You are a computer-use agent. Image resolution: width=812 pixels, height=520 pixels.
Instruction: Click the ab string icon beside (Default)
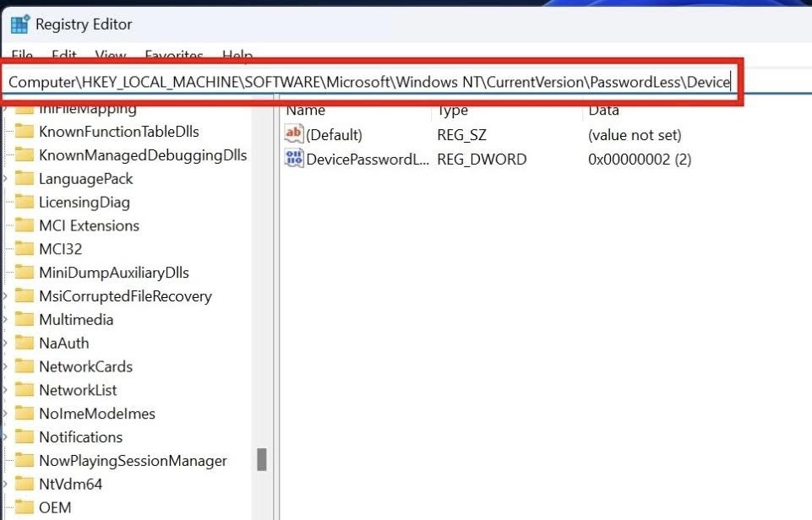point(295,134)
